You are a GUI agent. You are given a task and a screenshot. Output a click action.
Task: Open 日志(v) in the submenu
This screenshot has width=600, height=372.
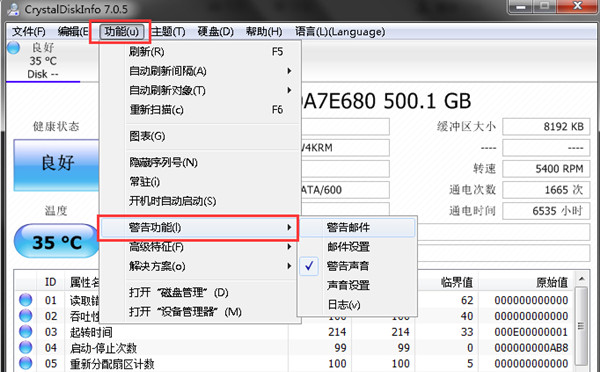pos(357,305)
